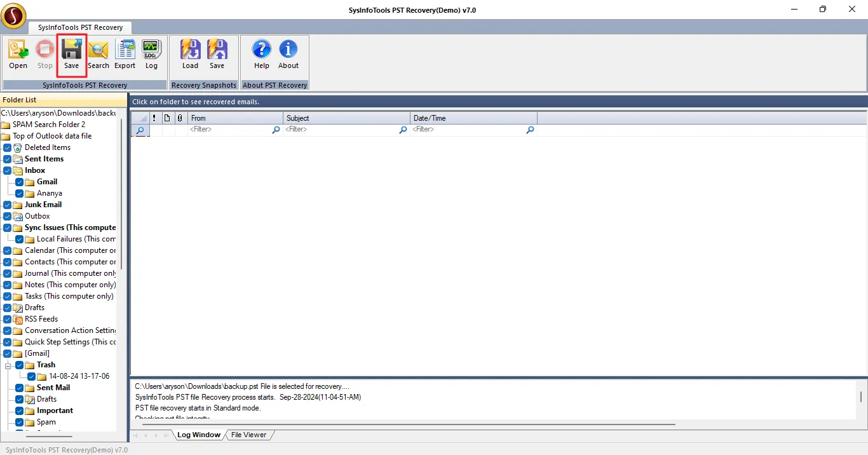Click the magnifier icon in Date/Time filter
The width and height of the screenshot is (868, 455).
530,130
